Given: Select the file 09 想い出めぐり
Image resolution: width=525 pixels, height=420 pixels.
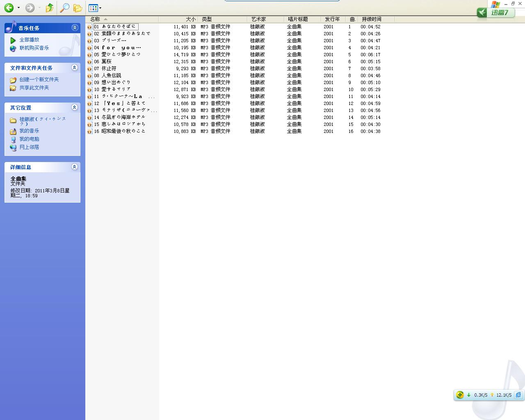Looking at the screenshot, I should 112,82.
